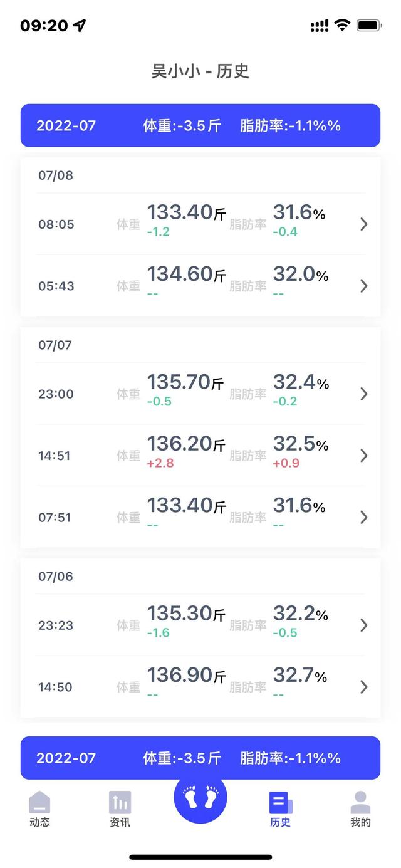This screenshot has height=868, width=401.
Task: Expand the 07/07 14:51 record chevron
Action: point(363,456)
